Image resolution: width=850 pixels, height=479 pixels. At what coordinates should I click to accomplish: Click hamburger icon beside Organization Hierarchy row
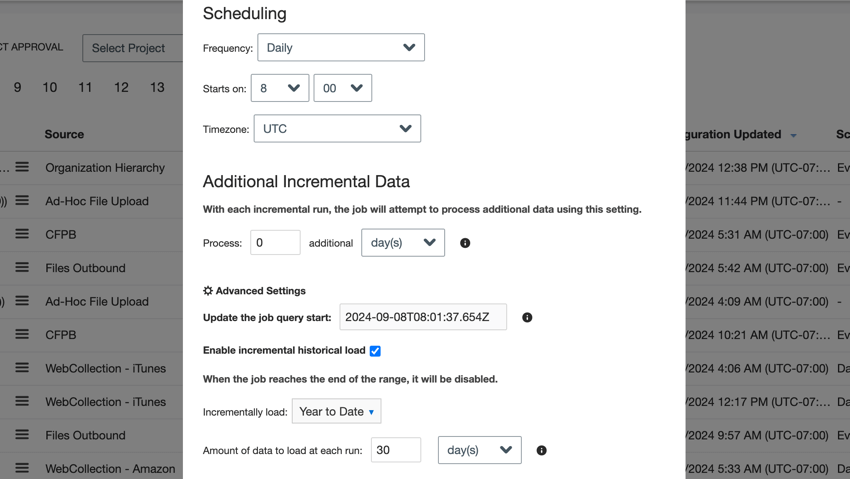pyautogui.click(x=22, y=168)
